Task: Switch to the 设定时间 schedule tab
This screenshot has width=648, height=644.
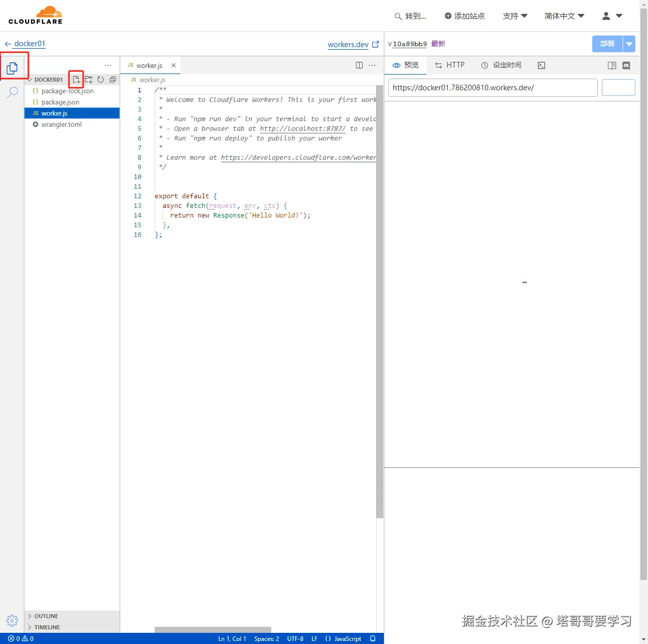Action: 501,65
